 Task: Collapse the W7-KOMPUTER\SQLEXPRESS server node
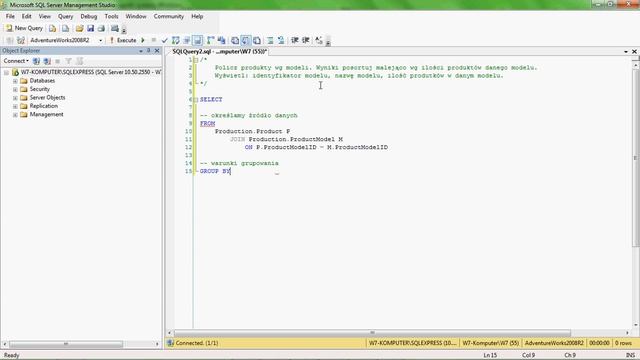pos(6,72)
